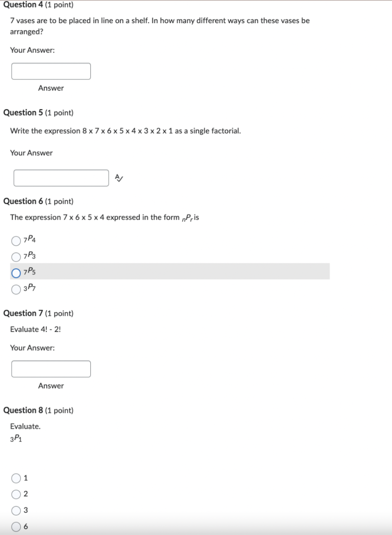Screen dimensions: 392x535
Task: Select answer 1 for Question 8
Action: click(x=16, y=478)
